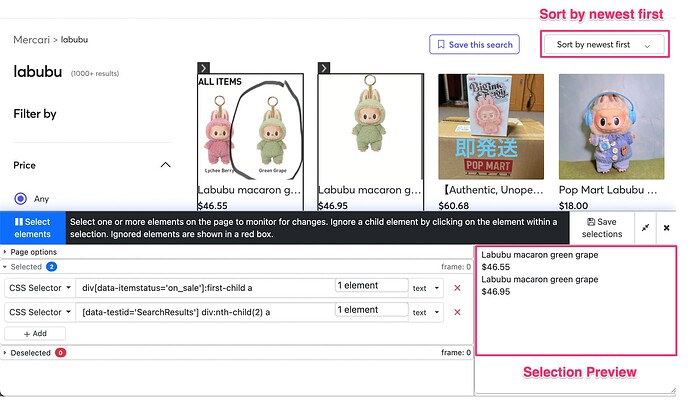Expand the Page options section
Viewport: 690px width, 408px height.
click(33, 252)
